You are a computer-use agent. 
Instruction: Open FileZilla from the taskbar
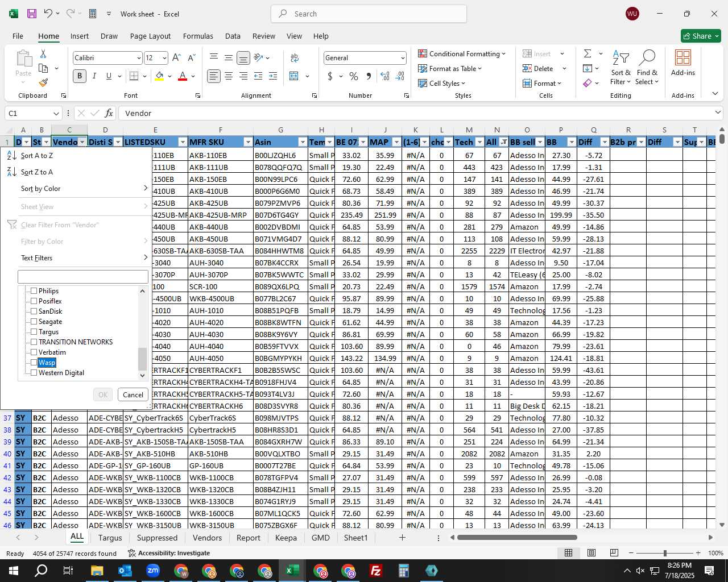coord(376,571)
